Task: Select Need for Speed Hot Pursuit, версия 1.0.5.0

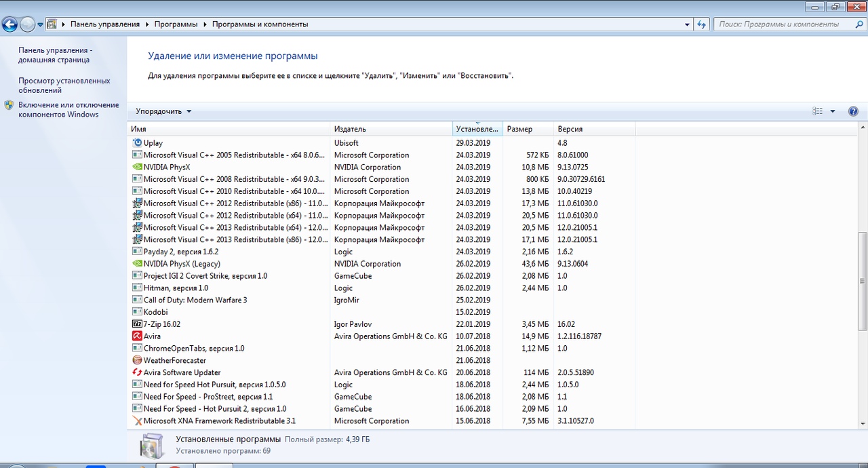Action: coord(381,385)
